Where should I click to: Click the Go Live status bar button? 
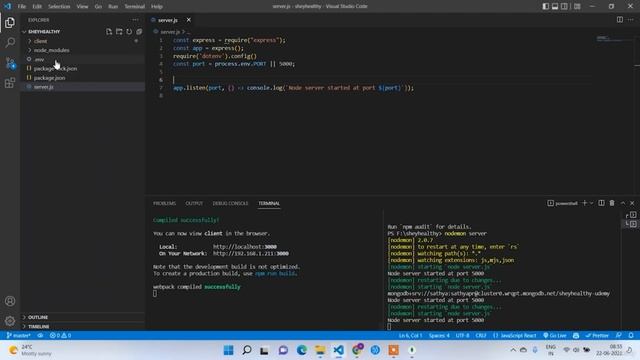coord(555,336)
